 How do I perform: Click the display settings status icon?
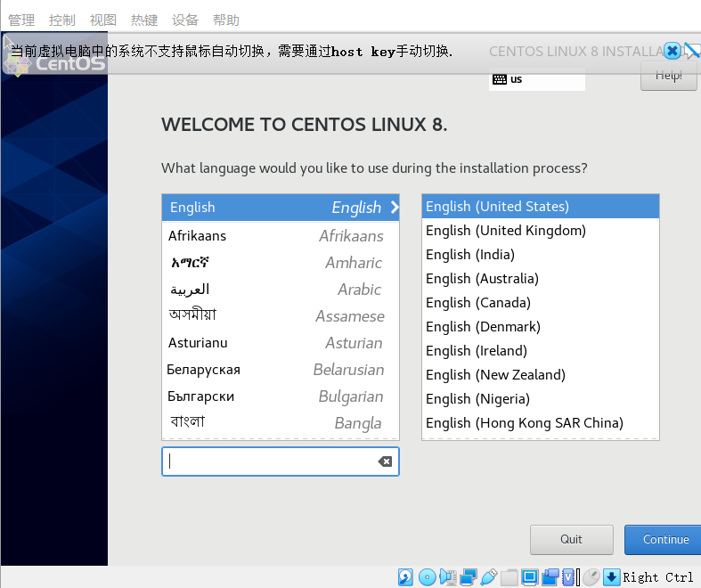pos(530,577)
